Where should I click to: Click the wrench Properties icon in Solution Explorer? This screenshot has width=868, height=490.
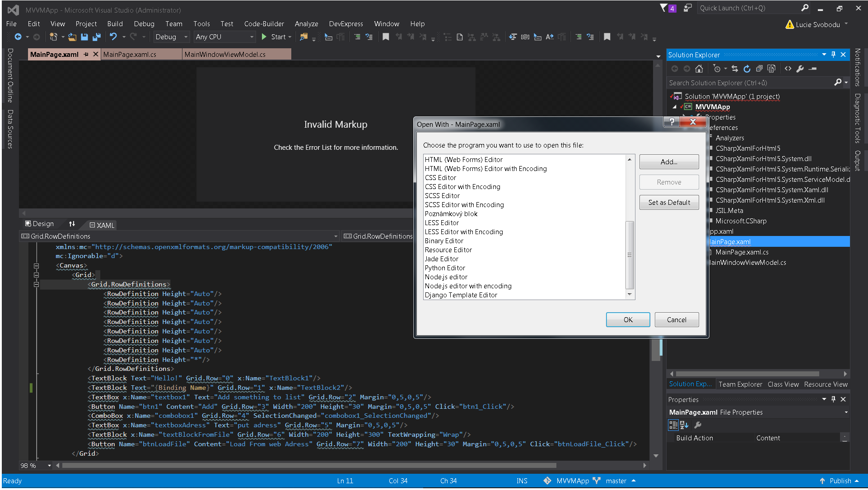[800, 69]
